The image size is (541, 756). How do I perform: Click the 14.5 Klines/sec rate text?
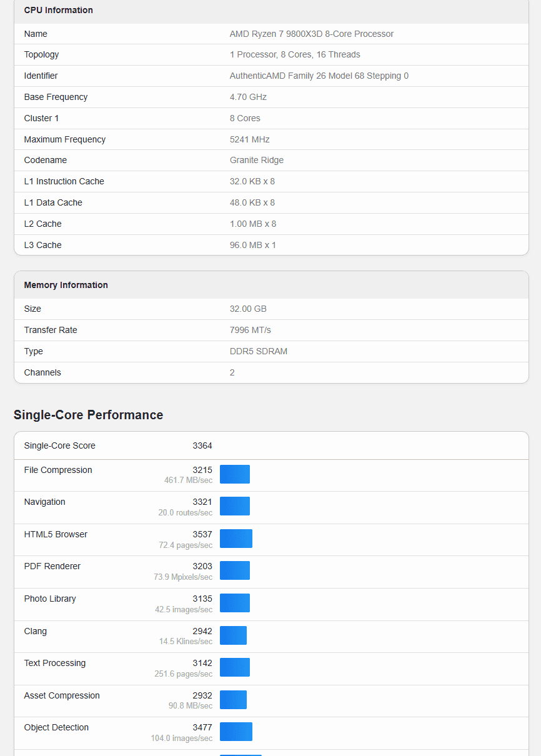pos(186,642)
